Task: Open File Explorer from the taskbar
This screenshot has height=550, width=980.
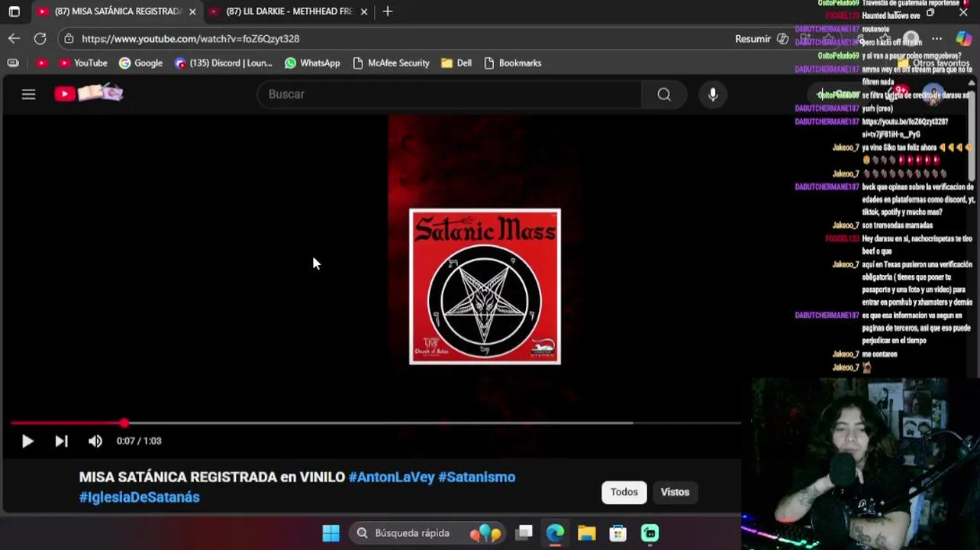Action: (586, 533)
